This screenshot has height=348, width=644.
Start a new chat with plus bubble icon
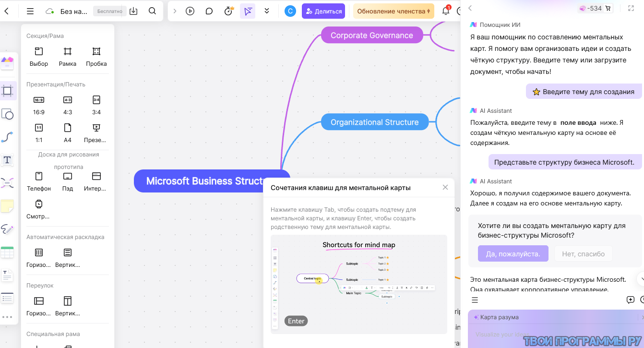(631, 300)
